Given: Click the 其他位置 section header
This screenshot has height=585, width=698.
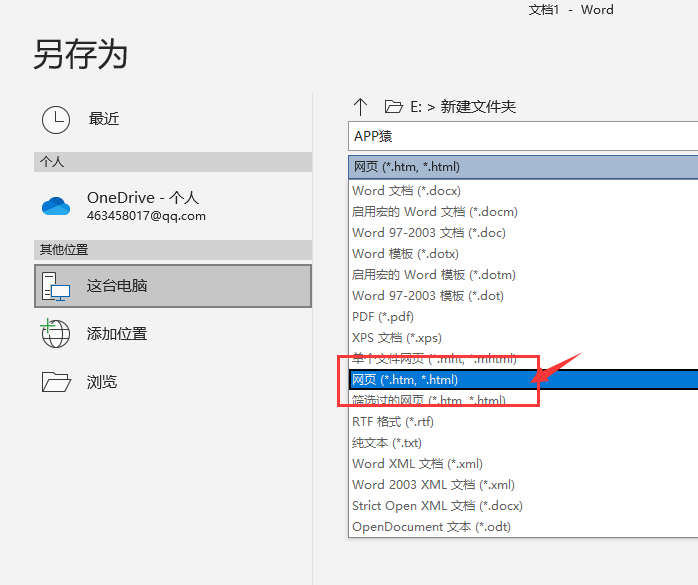Looking at the screenshot, I should (173, 250).
